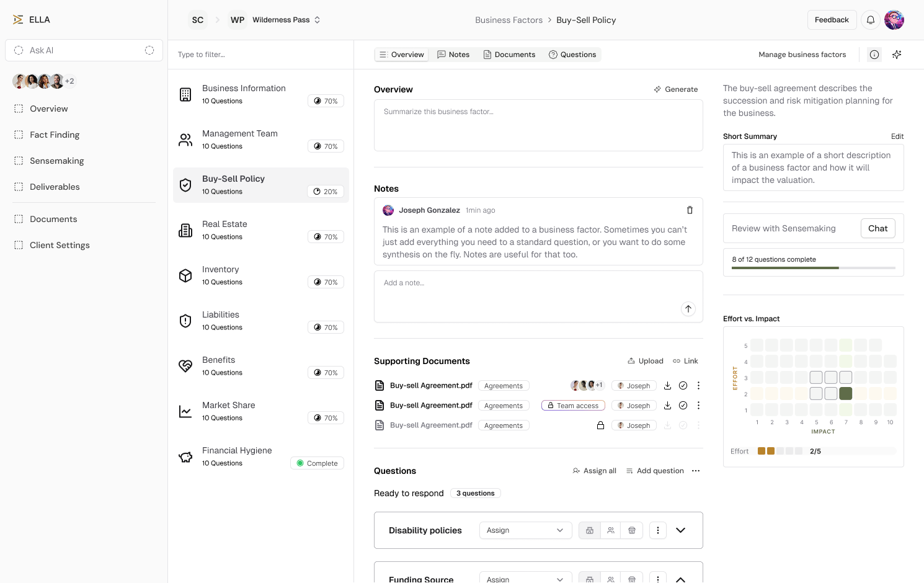
Task: Select the people icon on Disability policies question
Action: click(611, 530)
